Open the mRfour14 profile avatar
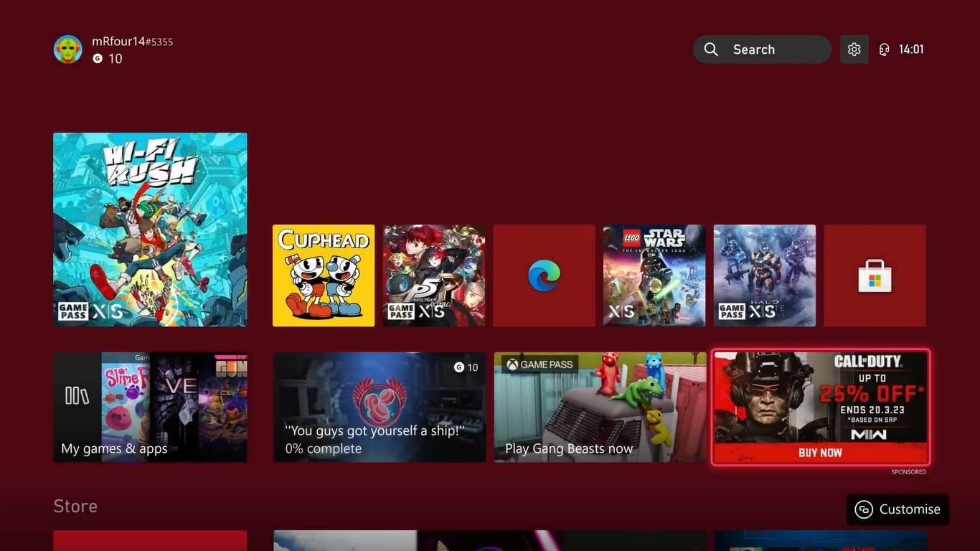The width and height of the screenshot is (980, 551). [68, 49]
